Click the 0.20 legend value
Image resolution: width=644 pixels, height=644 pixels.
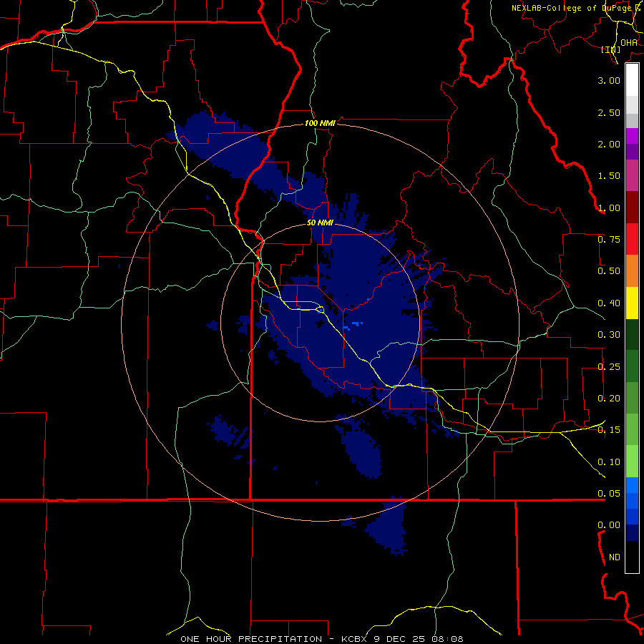pyautogui.click(x=609, y=399)
